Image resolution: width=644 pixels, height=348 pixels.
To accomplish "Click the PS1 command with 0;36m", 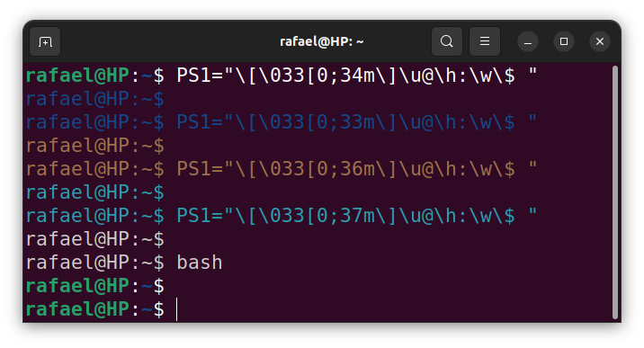I will 356,169.
